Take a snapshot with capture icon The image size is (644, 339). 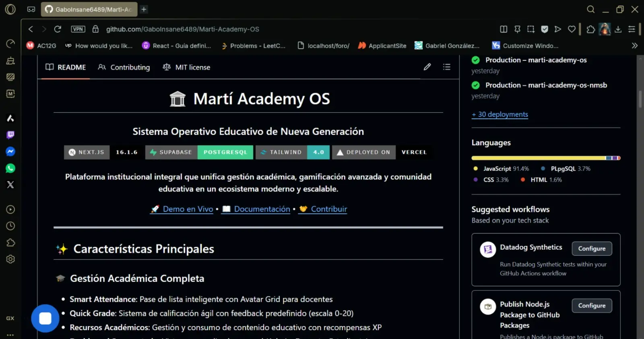click(531, 29)
